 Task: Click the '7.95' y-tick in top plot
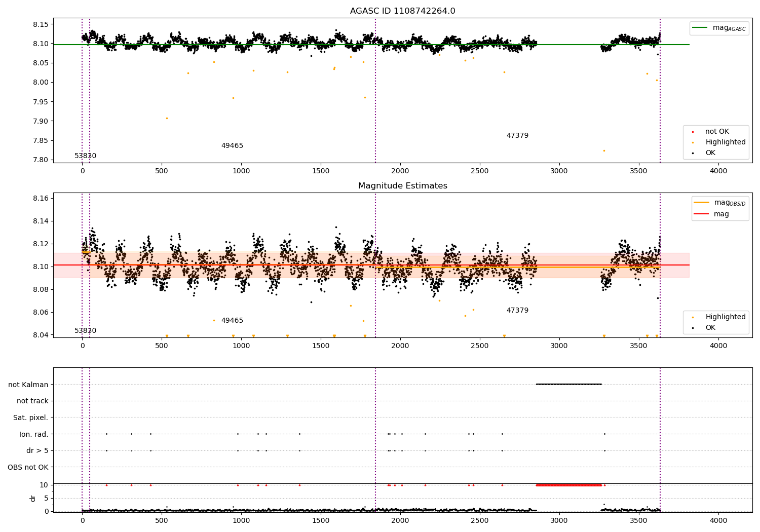[x=41, y=102]
